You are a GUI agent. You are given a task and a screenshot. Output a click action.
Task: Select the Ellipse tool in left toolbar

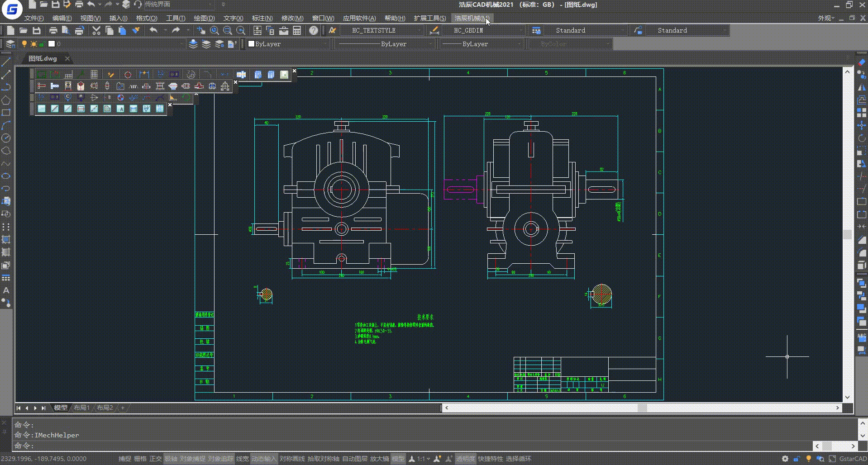pos(6,176)
